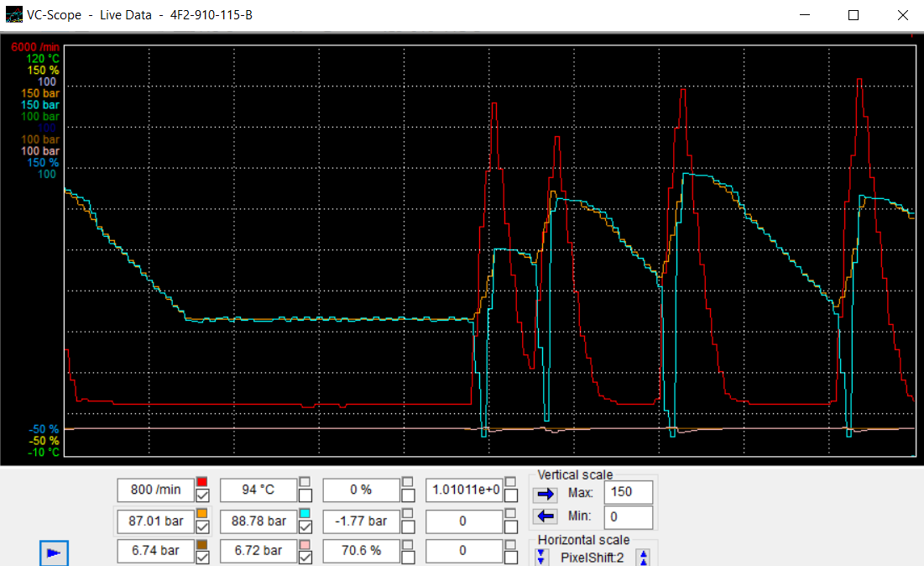Maximize the VC-Scope window

854,15
